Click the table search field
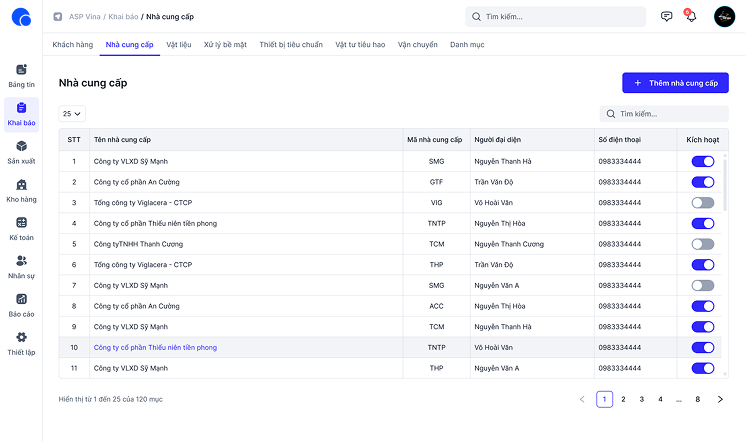This screenshot has width=746, height=443. click(665, 114)
